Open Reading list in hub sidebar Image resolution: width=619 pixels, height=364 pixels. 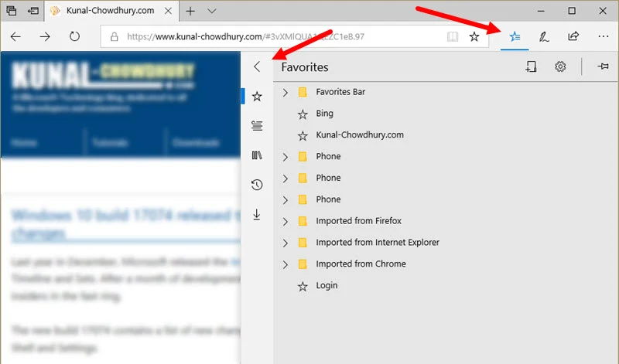point(257,126)
